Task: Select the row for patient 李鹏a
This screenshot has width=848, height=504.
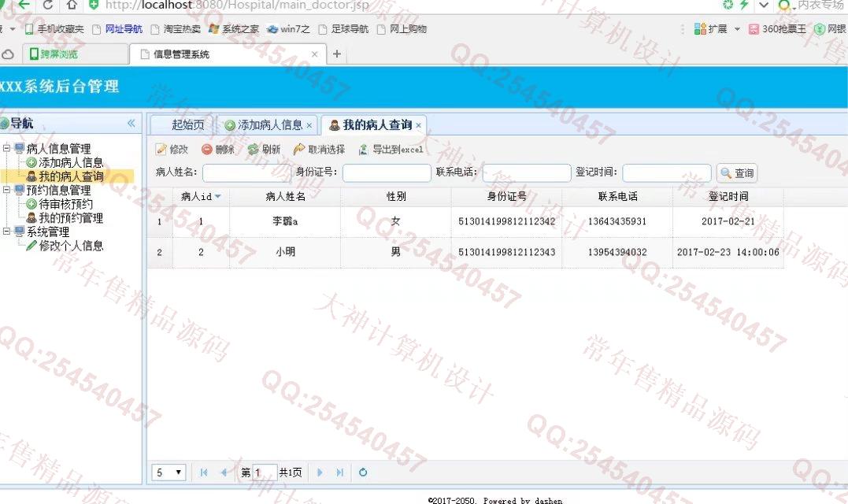Action: click(465, 221)
